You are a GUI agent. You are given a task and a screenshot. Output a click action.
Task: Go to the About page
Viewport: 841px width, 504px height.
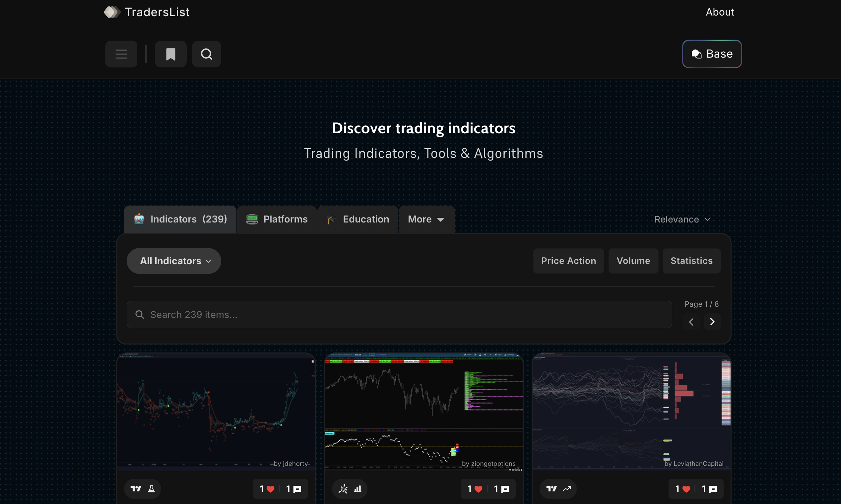click(720, 12)
